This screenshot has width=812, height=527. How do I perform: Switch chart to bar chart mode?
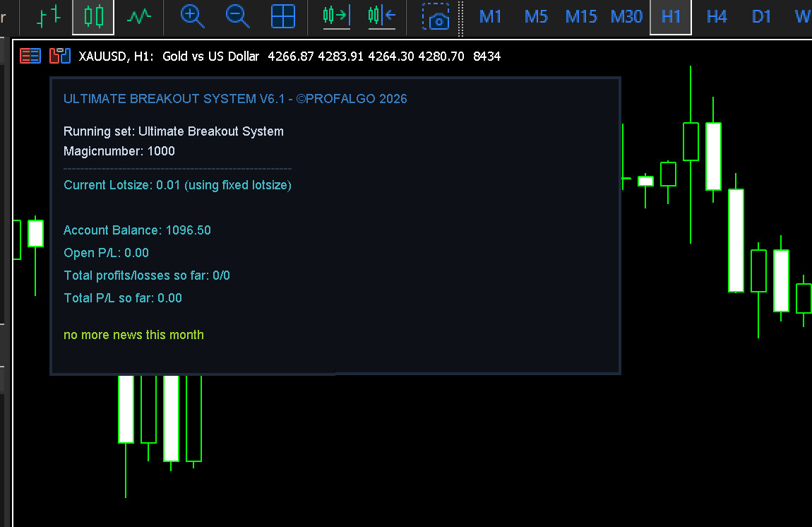49,16
